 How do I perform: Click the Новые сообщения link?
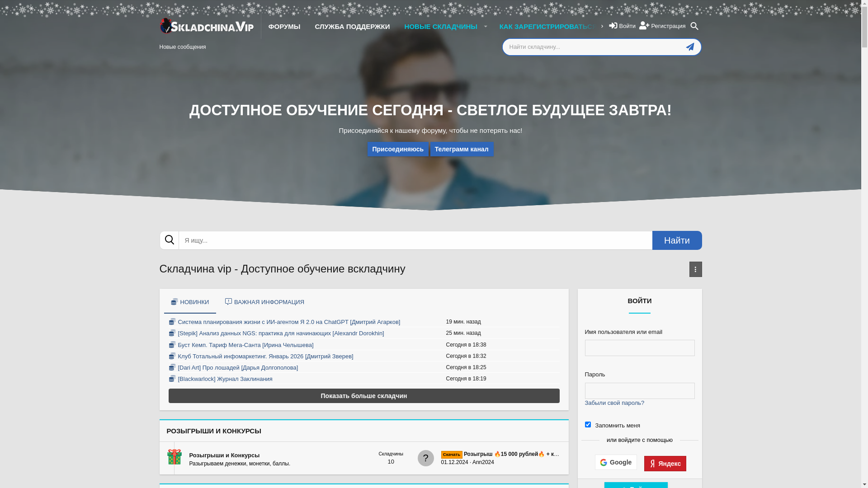pos(183,47)
